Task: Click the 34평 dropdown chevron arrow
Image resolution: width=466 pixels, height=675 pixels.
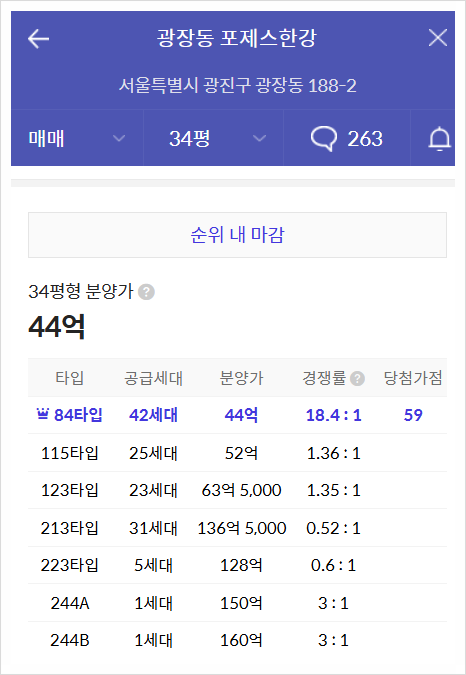Action: point(259,139)
